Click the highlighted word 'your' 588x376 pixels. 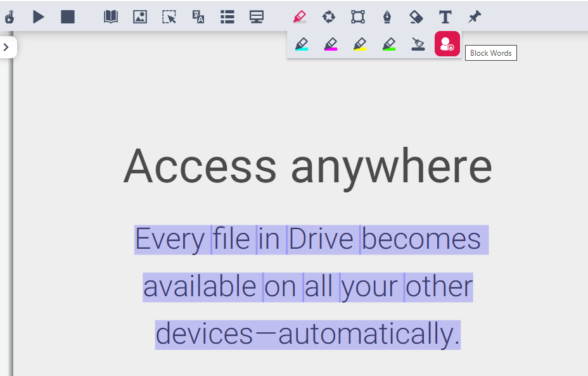(x=372, y=287)
